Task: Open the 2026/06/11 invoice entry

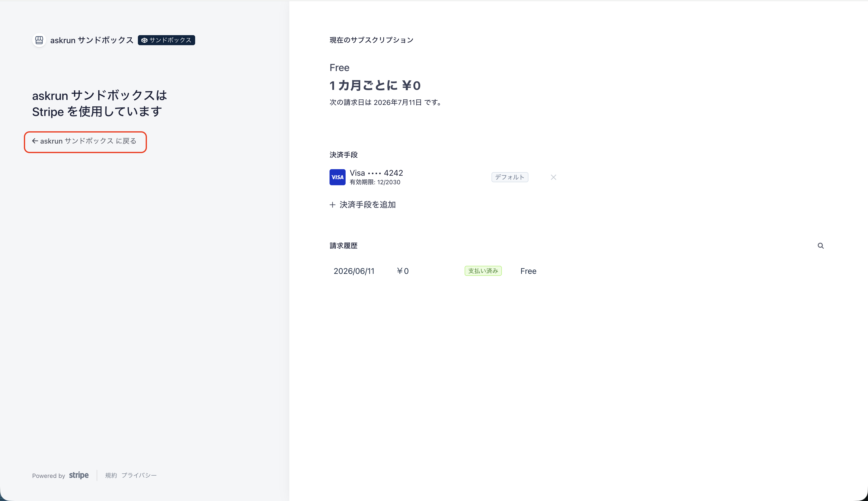Action: 354,271
